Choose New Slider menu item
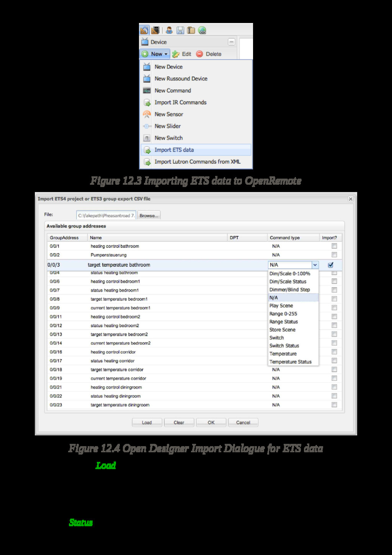The image size is (392, 555). pyautogui.click(x=196, y=126)
